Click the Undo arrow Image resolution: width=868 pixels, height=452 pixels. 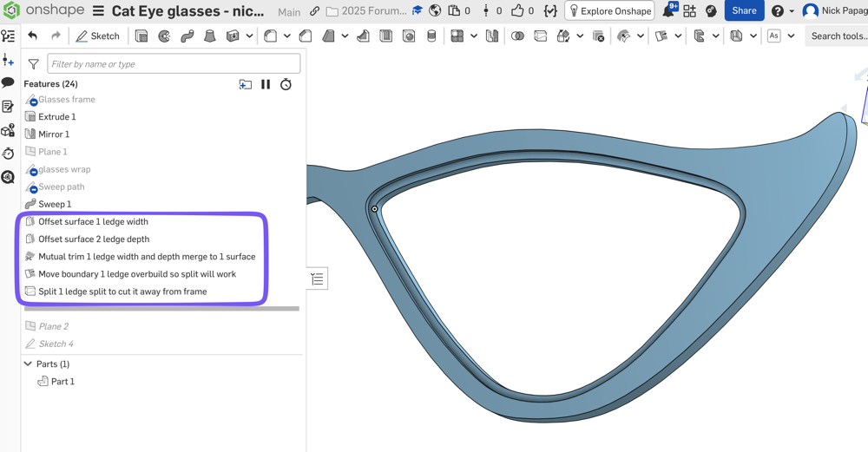[x=33, y=36]
